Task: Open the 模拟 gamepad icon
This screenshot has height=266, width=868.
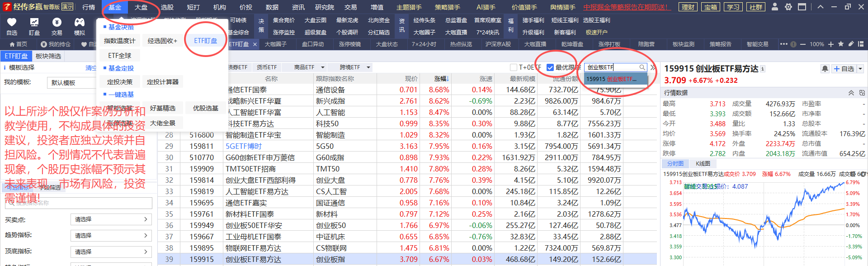Action: point(80,22)
